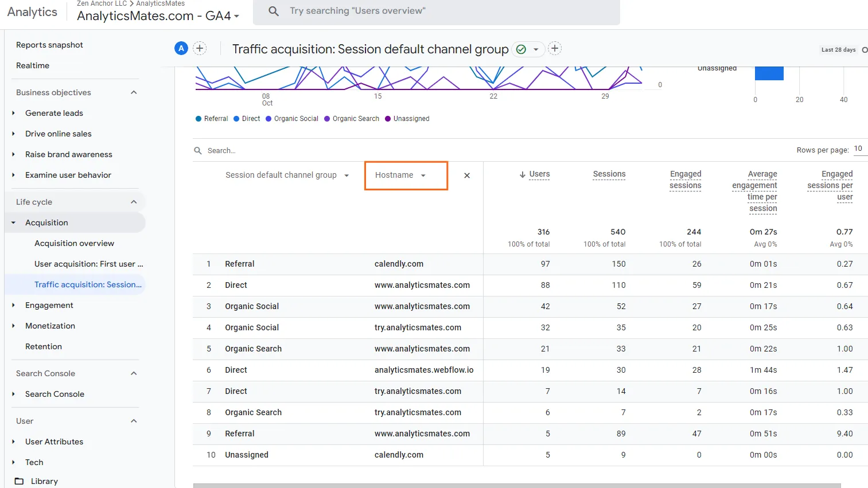Open User acquisition: First user report

pos(89,264)
